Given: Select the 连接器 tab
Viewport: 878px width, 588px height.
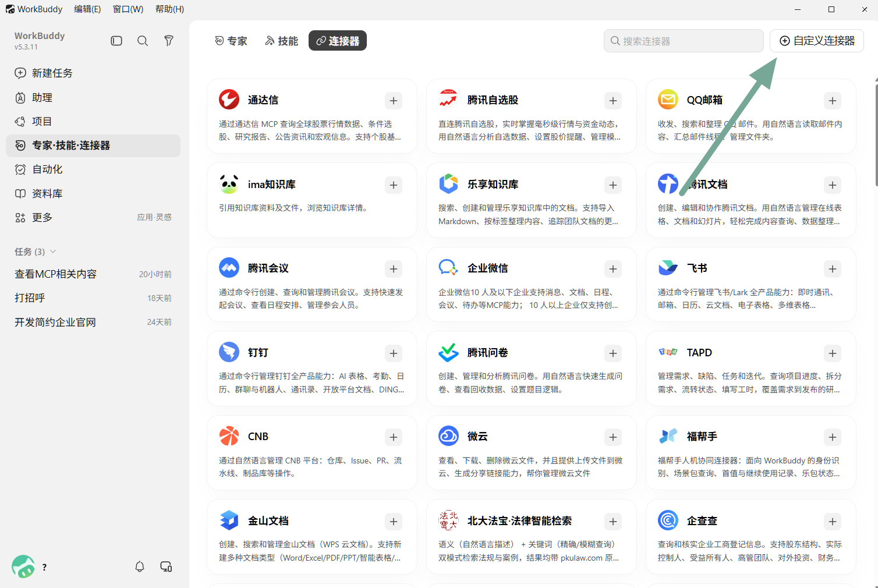Looking at the screenshot, I should [338, 41].
